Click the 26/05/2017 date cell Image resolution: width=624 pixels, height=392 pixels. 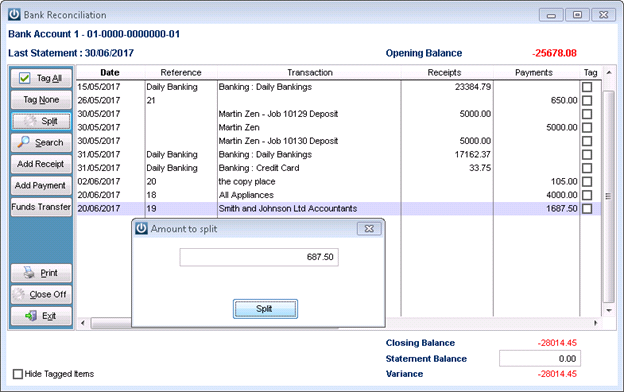tap(99, 100)
